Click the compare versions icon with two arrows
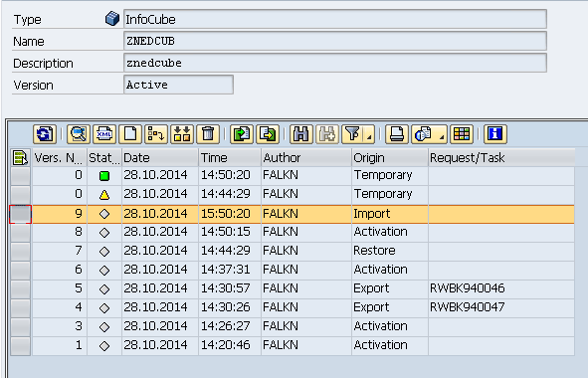The height and width of the screenshot is (378, 588). (x=182, y=134)
